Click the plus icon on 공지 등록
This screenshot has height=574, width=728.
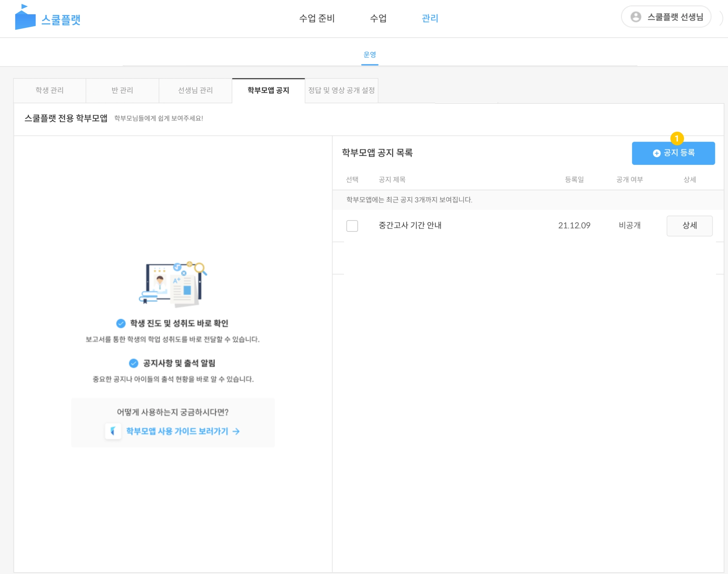(x=656, y=153)
